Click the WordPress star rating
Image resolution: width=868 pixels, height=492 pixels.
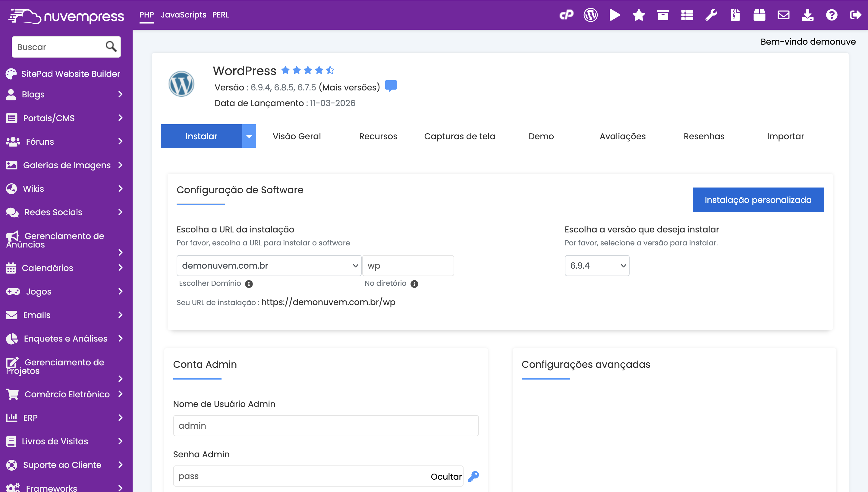308,70
